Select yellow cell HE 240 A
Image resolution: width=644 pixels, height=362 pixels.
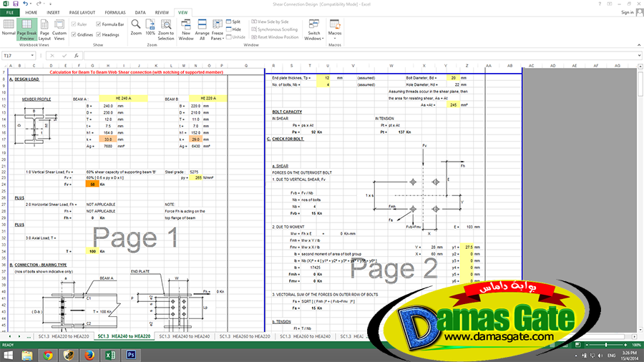click(123, 99)
